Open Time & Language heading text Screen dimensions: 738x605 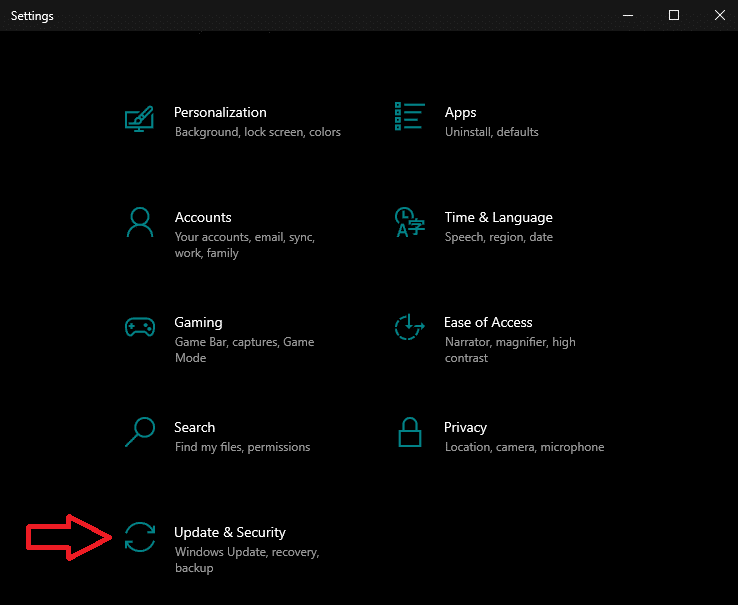(x=498, y=218)
